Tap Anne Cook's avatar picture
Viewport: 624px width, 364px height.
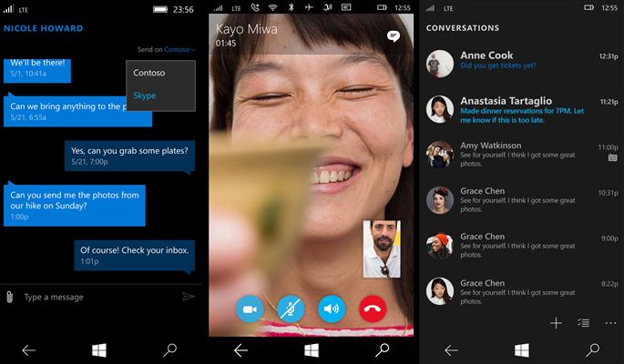pyautogui.click(x=440, y=63)
